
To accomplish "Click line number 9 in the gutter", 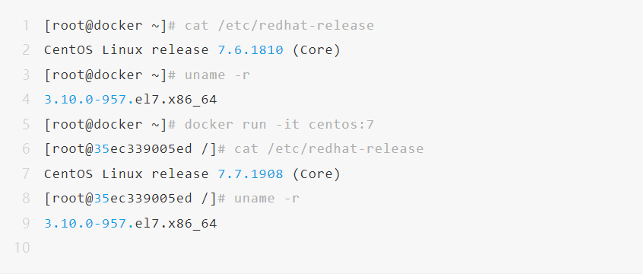I will pyautogui.click(x=26, y=223).
